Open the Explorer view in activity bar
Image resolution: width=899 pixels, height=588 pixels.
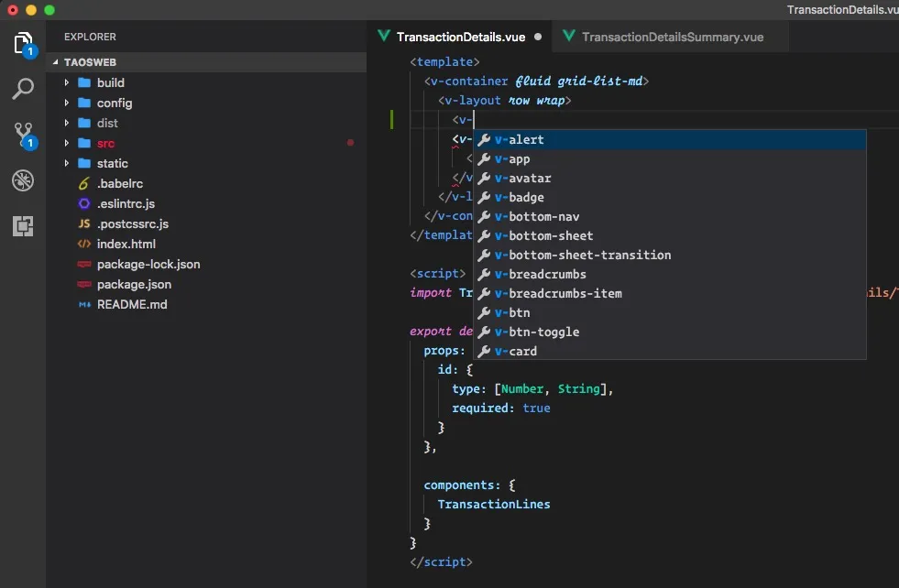click(23, 44)
